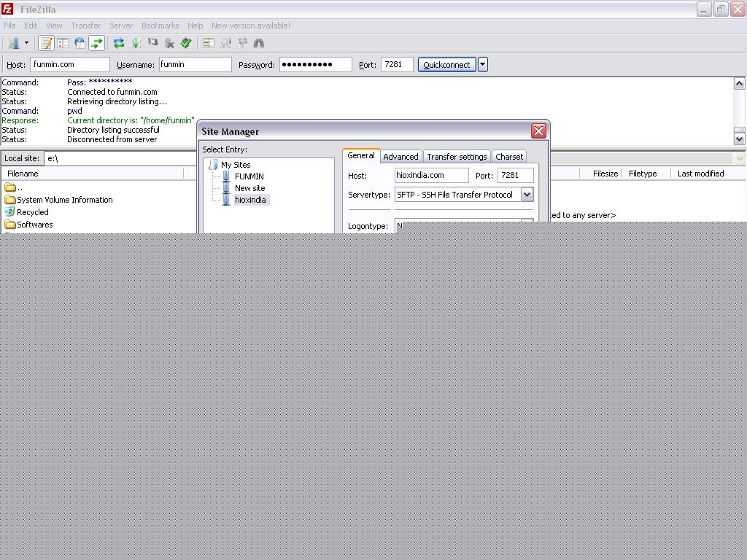Click the FUNMIN server icon
The height and width of the screenshot is (560, 747).
(x=226, y=176)
